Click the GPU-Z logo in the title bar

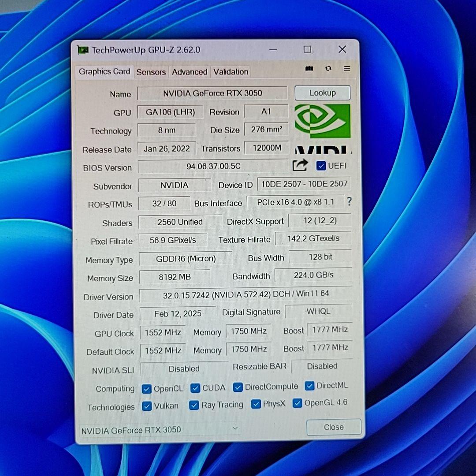click(x=84, y=49)
